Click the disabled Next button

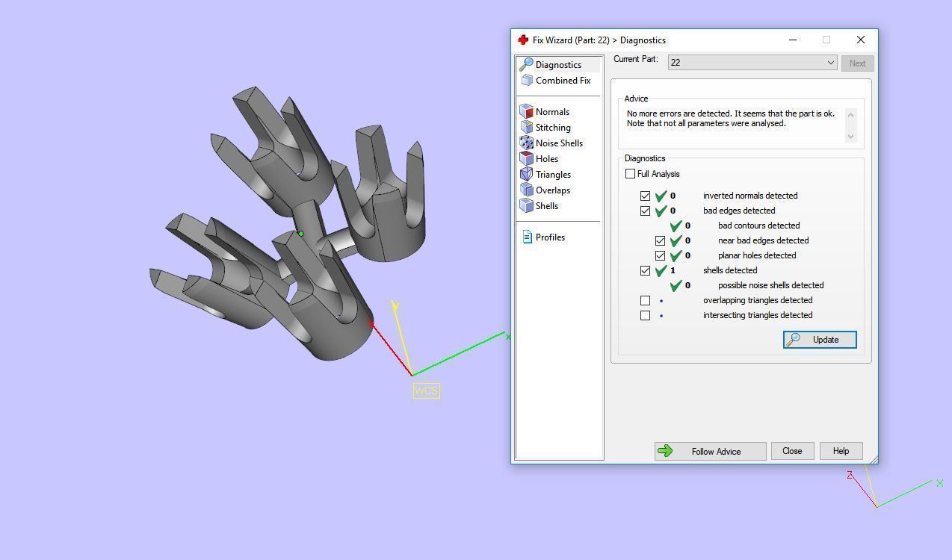pyautogui.click(x=857, y=63)
